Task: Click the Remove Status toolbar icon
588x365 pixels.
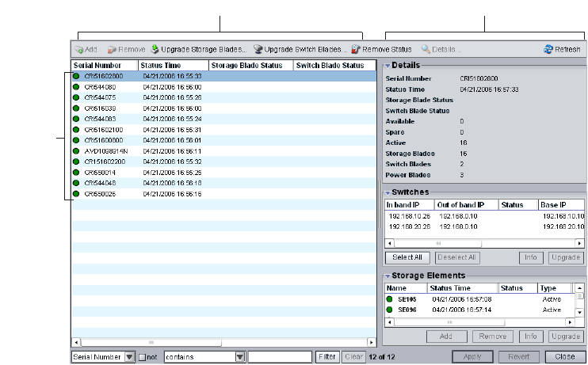Action: tap(357, 49)
